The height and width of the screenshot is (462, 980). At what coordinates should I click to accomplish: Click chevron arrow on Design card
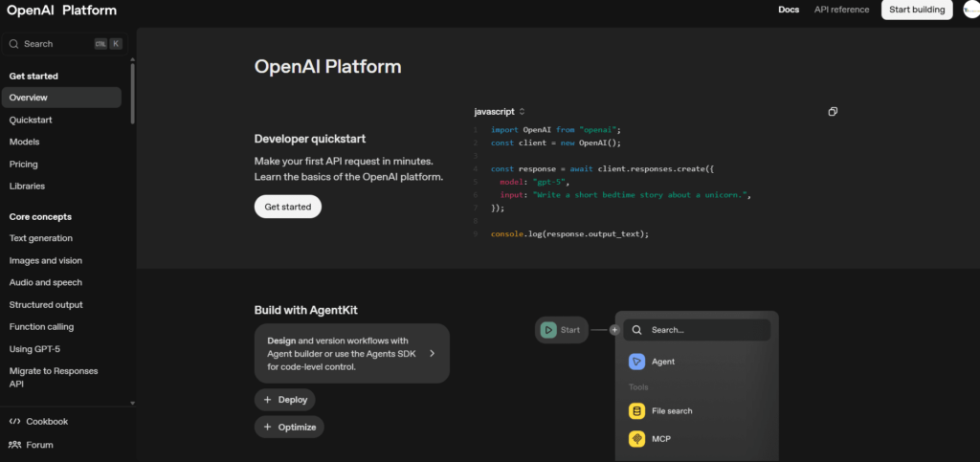432,353
